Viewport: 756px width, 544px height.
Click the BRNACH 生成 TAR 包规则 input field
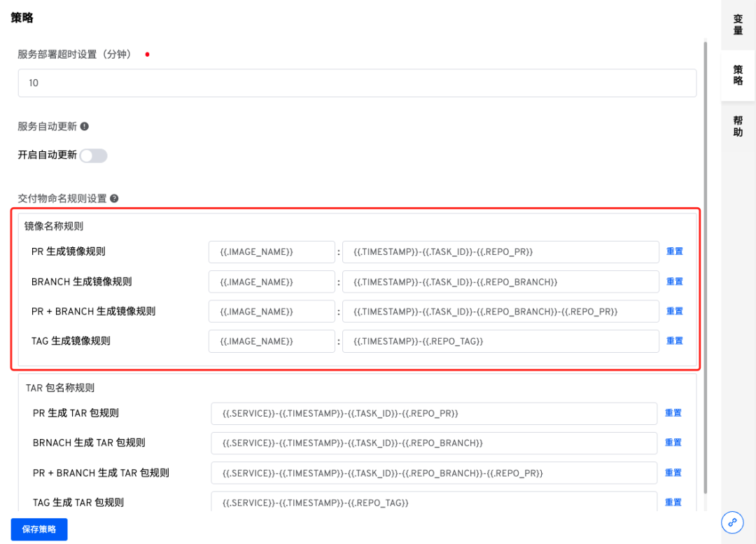coord(434,443)
